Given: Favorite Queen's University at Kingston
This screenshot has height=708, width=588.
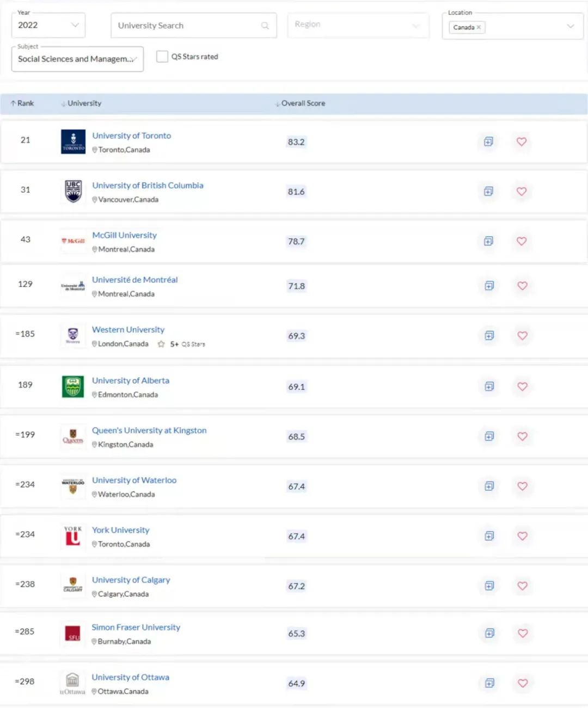Looking at the screenshot, I should pos(523,436).
